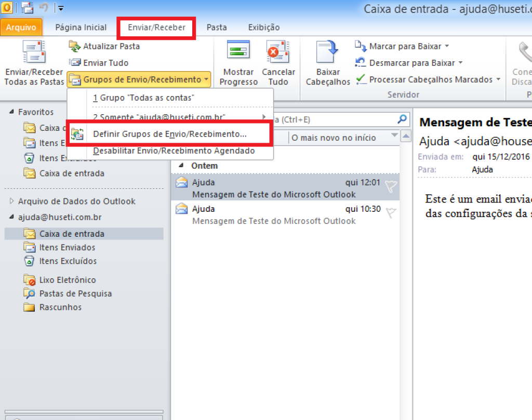Click envelope icon of qui 12:01 Ajuda message
The image size is (532, 420).
click(x=181, y=182)
